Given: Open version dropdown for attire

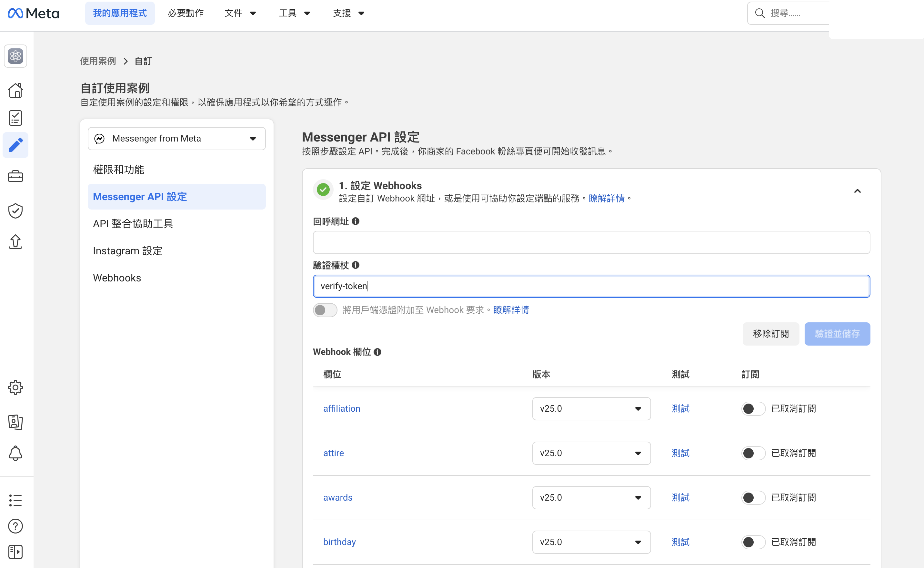Looking at the screenshot, I should point(591,453).
